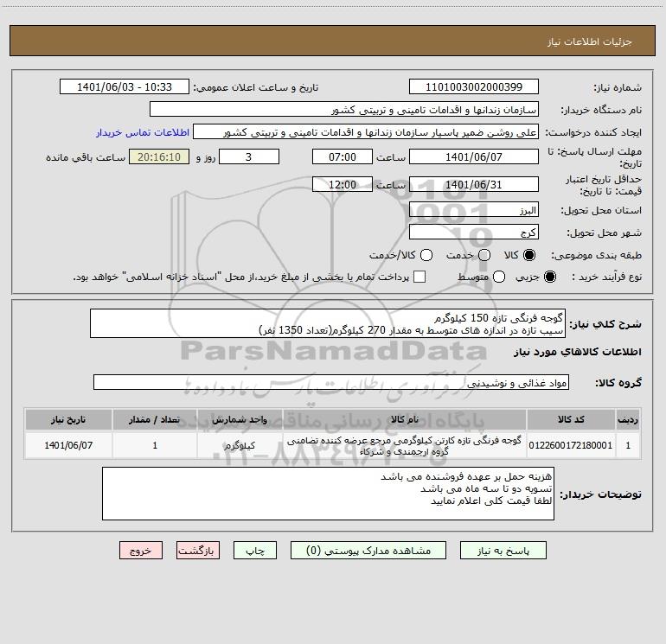This screenshot has height=644, width=666.
Task: Select the کالا radio button
Action: tap(529, 255)
